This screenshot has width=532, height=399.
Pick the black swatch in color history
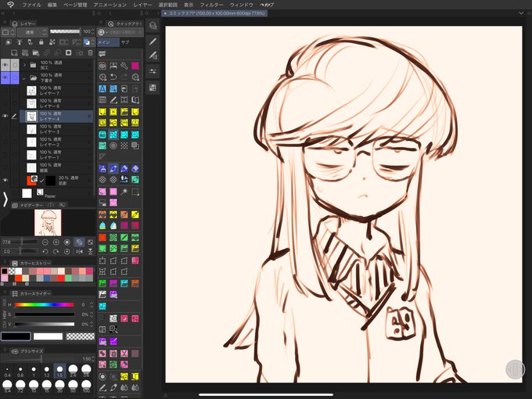pyautogui.click(x=5, y=271)
